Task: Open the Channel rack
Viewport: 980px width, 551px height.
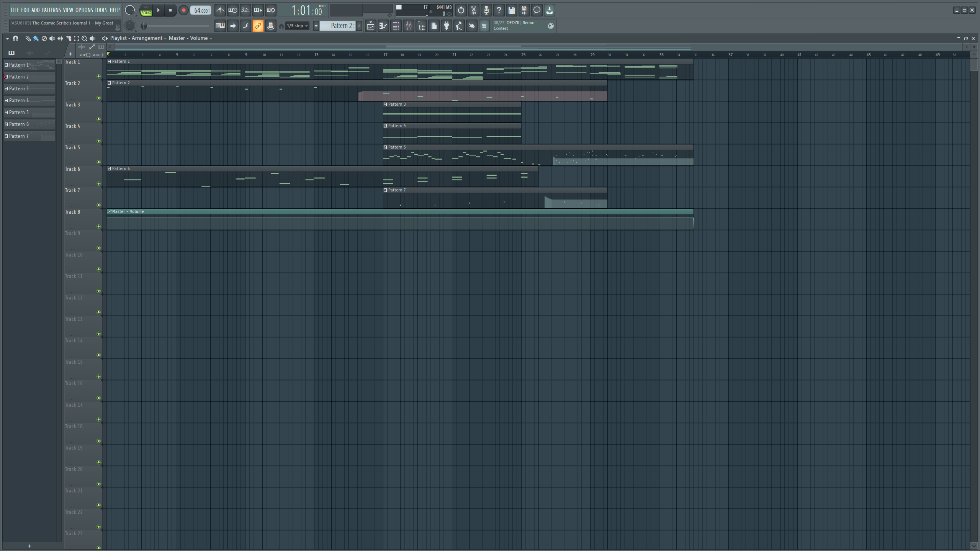Action: 396,26
